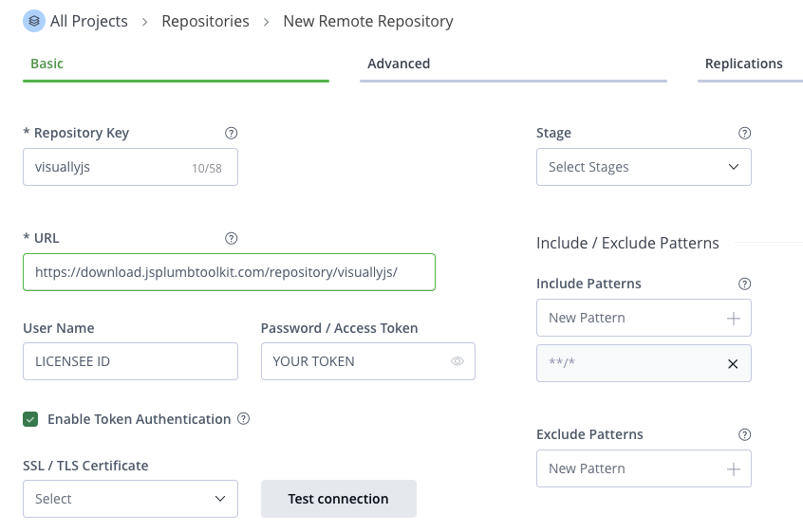This screenshot has height=532, width=803.
Task: Open Exclude Patterns help icon
Action: click(744, 435)
